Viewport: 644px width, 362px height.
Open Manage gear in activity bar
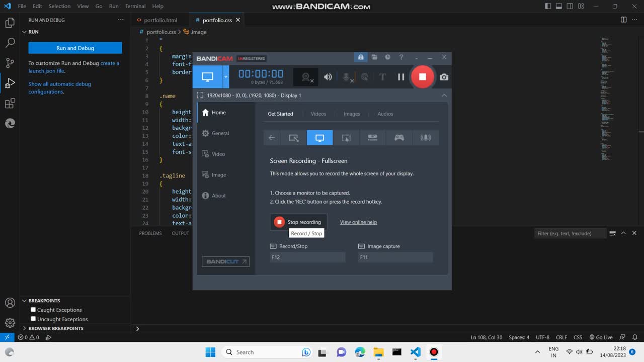click(10, 323)
